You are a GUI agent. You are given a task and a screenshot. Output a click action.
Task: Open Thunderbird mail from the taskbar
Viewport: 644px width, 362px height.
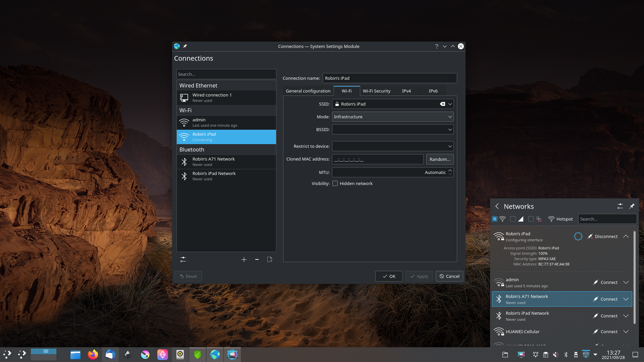point(110,354)
